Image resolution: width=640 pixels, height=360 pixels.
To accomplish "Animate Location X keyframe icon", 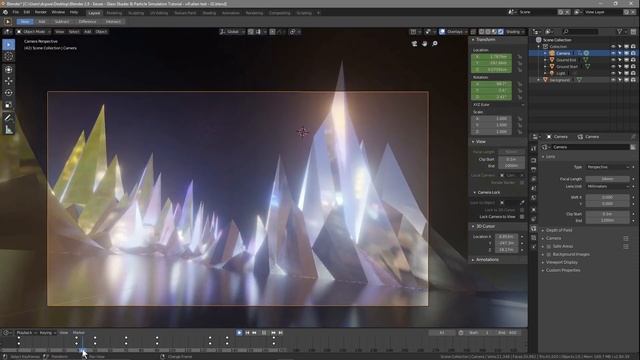I will 519,57.
